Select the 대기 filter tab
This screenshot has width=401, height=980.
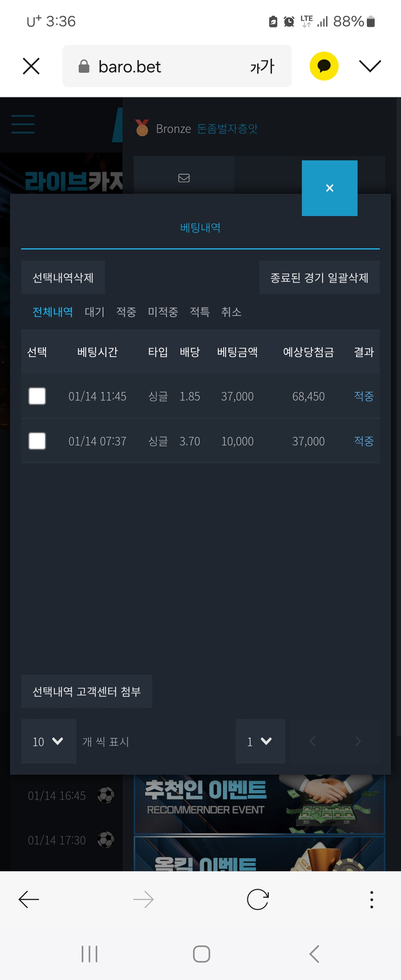click(x=94, y=312)
